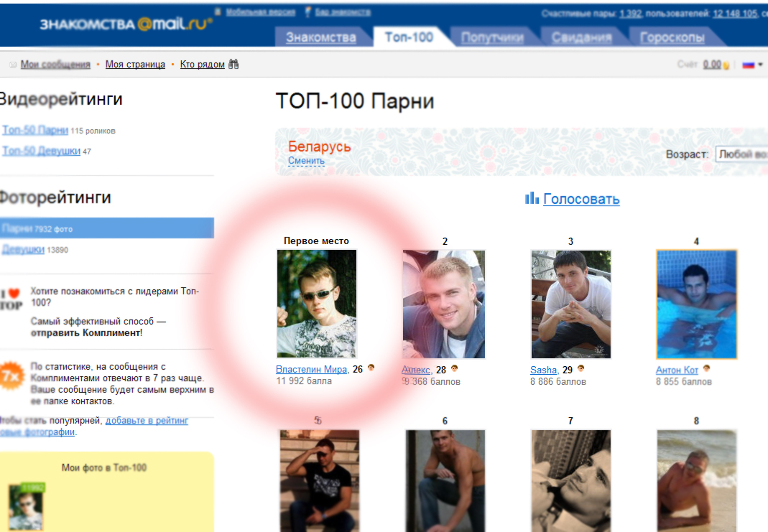Click Сменить under Беларусь
The height and width of the screenshot is (532, 768).
(306, 161)
